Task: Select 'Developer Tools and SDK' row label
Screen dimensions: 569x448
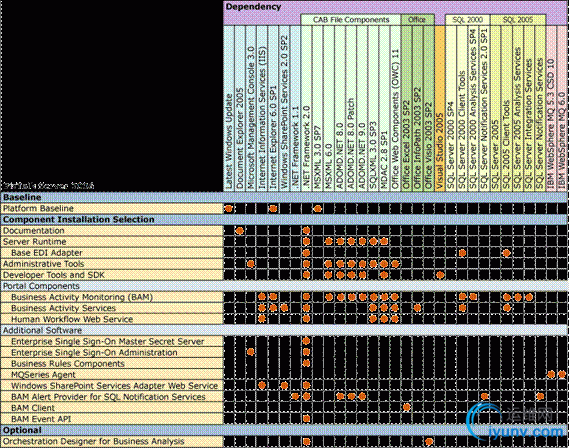Action: point(54,275)
